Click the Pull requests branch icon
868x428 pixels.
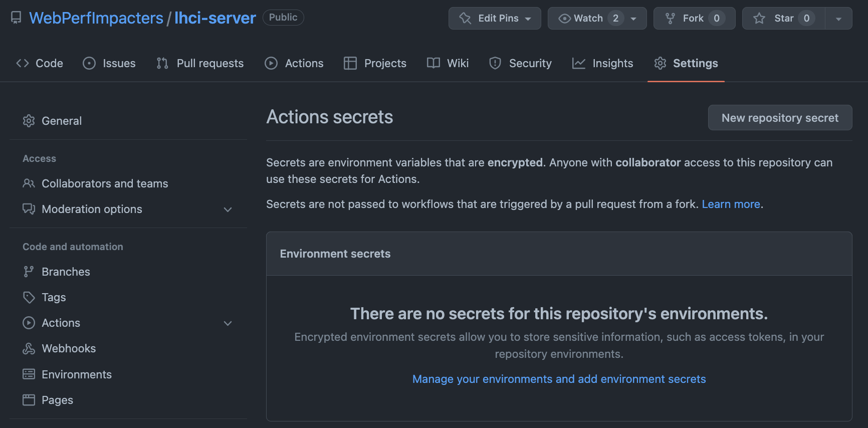click(x=162, y=63)
